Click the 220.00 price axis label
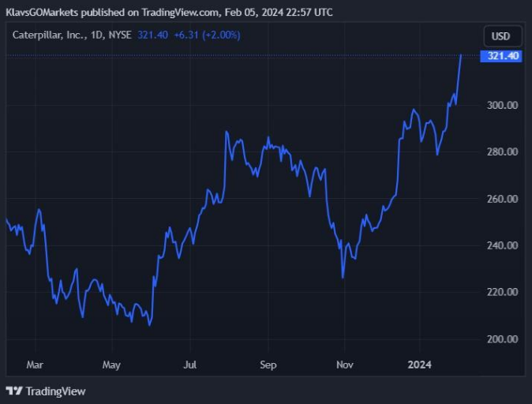 (x=502, y=292)
